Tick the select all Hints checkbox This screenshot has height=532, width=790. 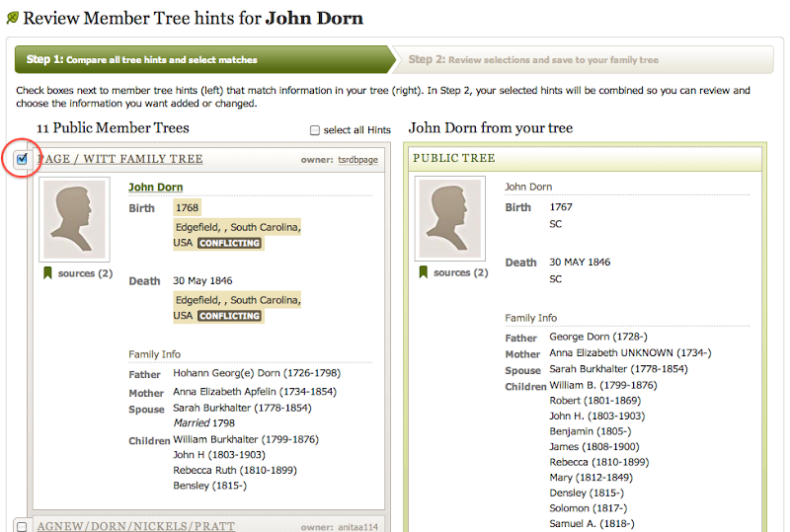[x=315, y=130]
